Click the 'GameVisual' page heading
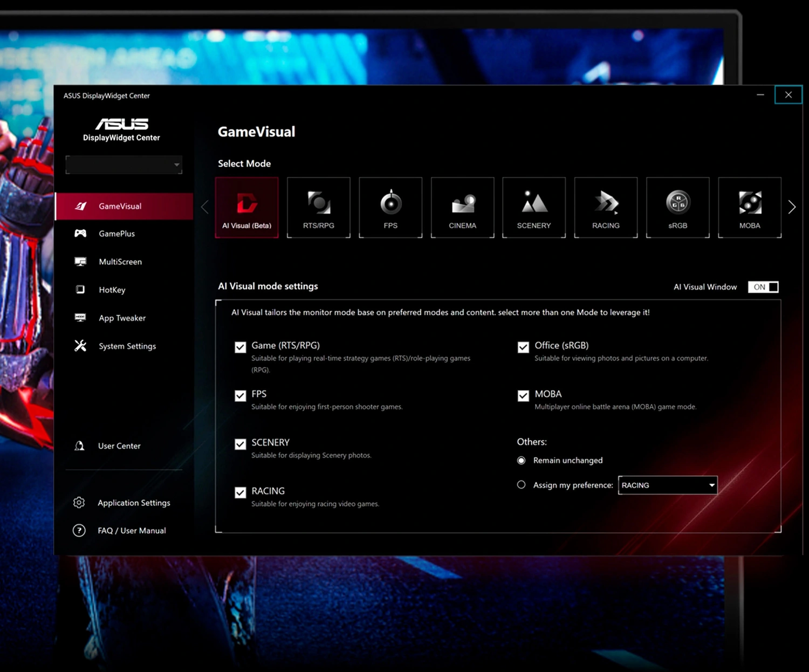809x672 pixels. point(256,132)
